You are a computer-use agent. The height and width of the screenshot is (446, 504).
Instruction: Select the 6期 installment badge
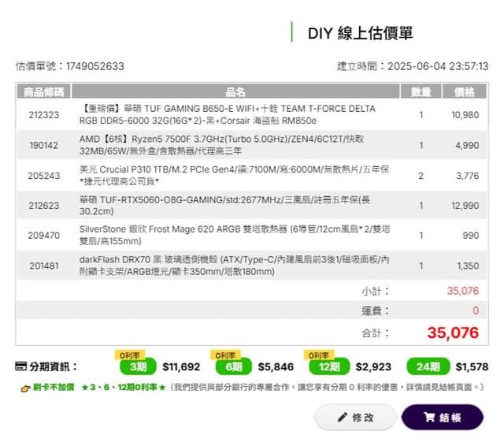(x=233, y=367)
